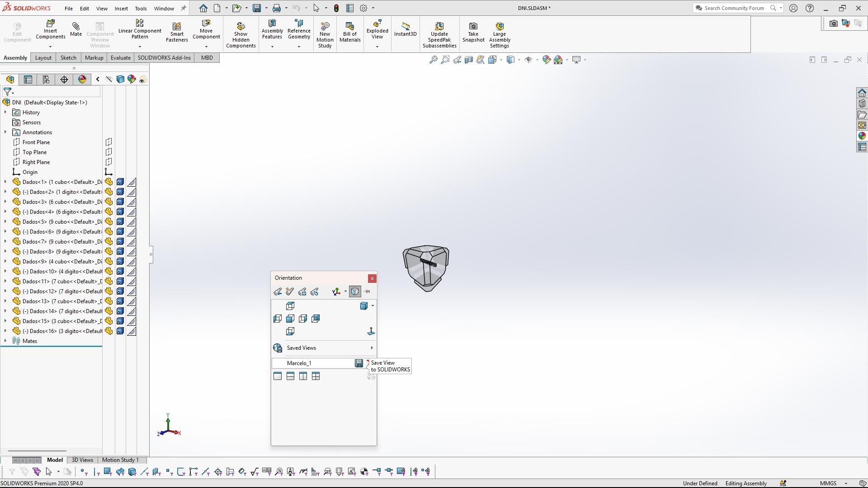Screen dimensions: 868x488
Task: Click the Section View icon
Action: [469, 60]
